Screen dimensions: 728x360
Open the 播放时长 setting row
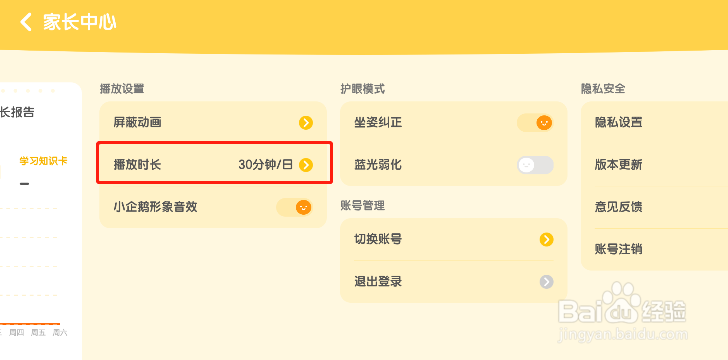214,164
